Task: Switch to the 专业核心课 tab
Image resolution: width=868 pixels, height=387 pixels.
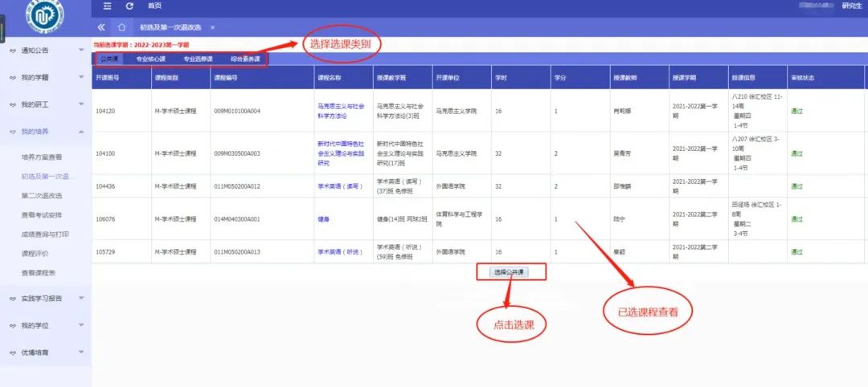Action: click(150, 59)
